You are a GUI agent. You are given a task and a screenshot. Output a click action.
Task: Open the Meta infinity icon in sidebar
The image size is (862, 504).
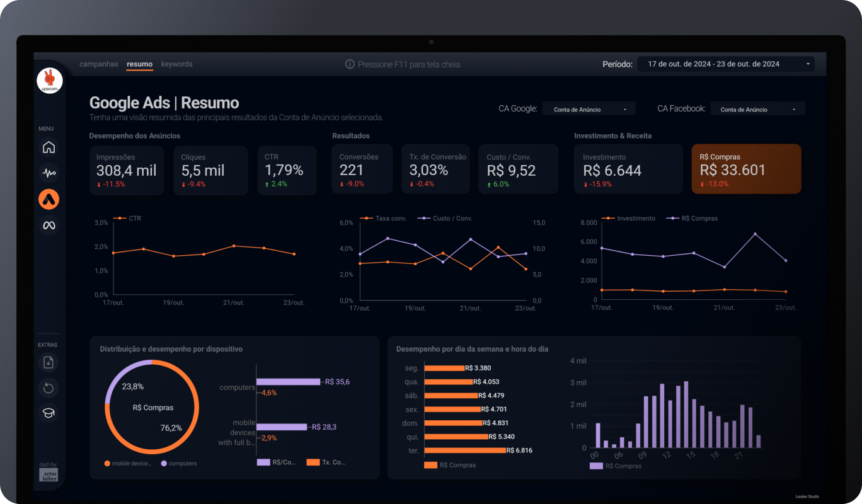click(49, 225)
